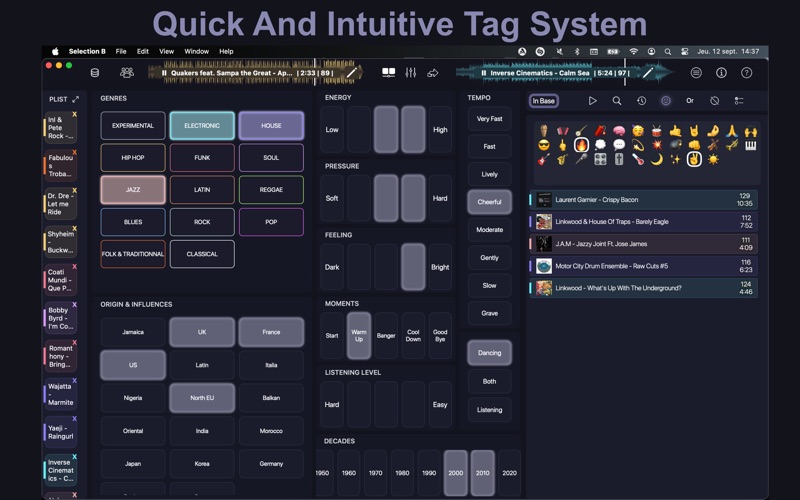Open the list menu circle icon
This screenshot has width=800, height=500.
(x=696, y=73)
